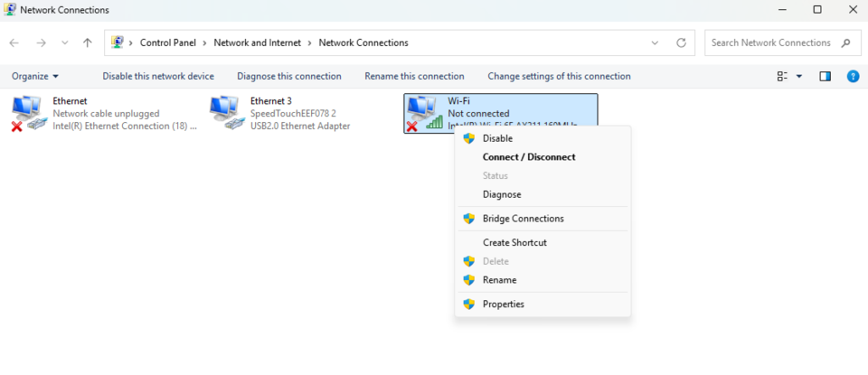The image size is (868, 375).
Task: Maximize the Network Connections window
Action: (817, 9)
